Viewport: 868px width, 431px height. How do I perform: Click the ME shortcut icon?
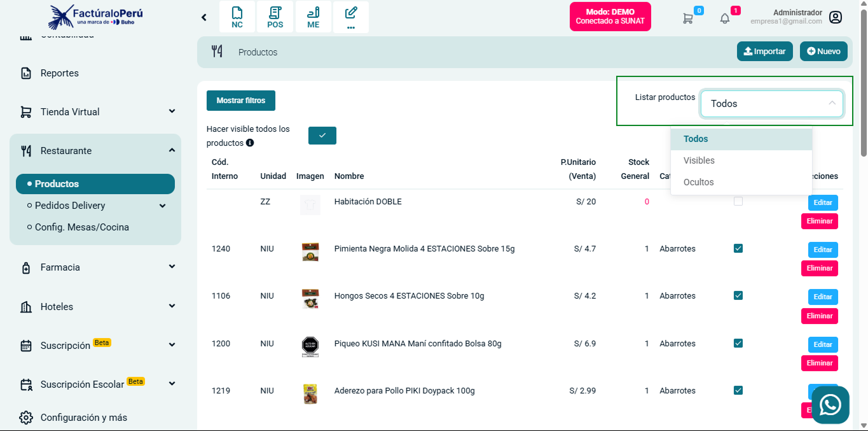313,17
